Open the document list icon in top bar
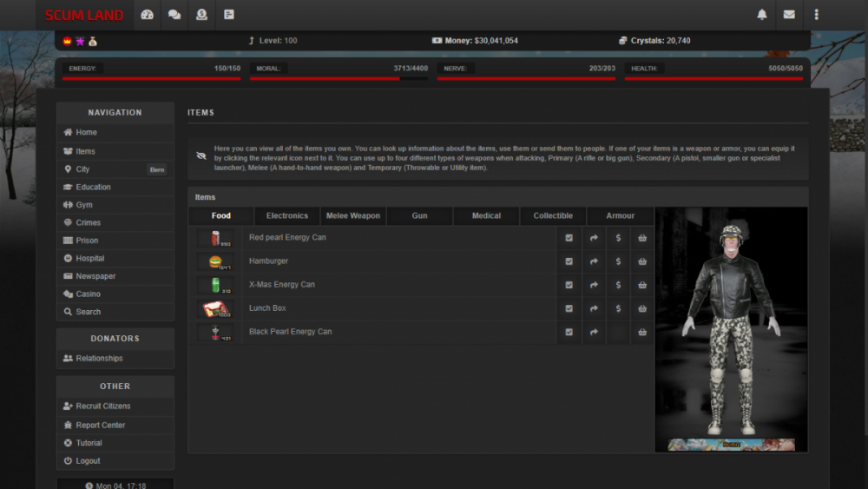The height and width of the screenshot is (489, 868). (x=229, y=15)
